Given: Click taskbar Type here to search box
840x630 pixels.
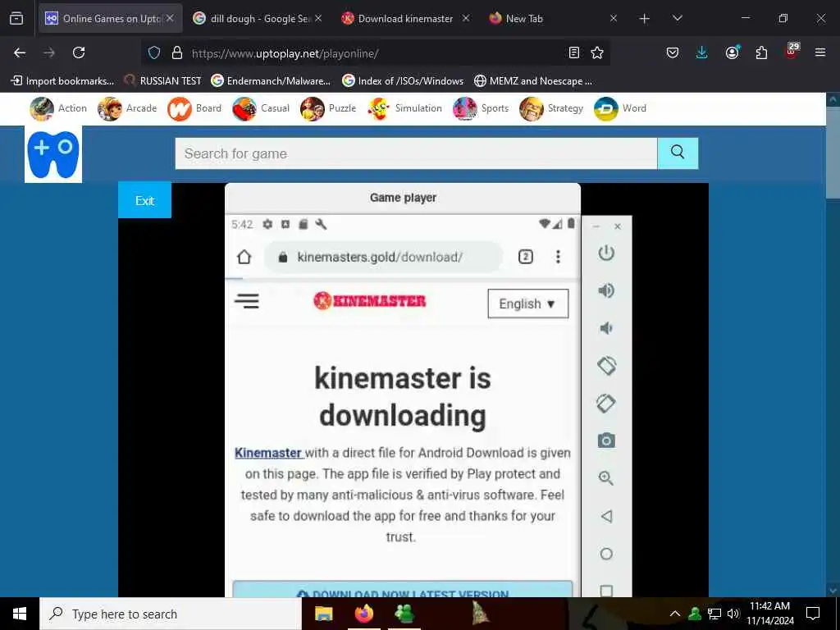Looking at the screenshot, I should click(x=171, y=614).
